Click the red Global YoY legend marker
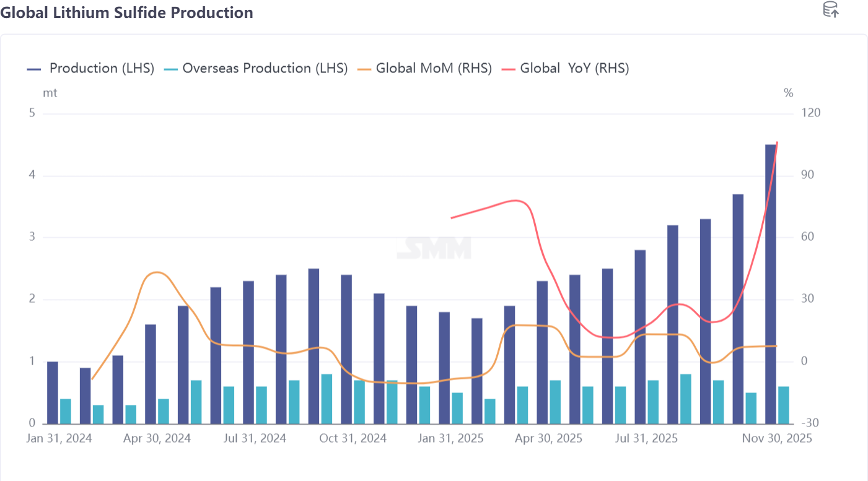The width and height of the screenshot is (868, 481). (509, 69)
